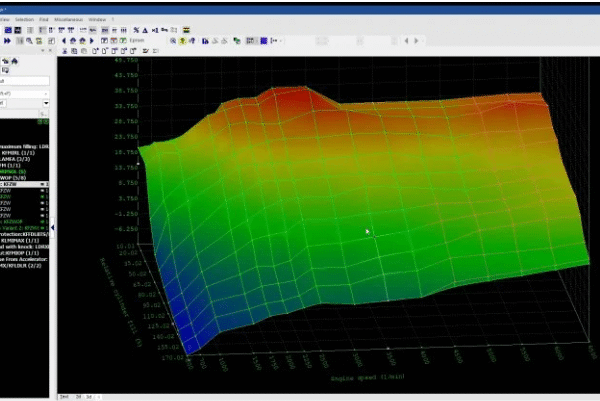Image resolution: width=600 pixels, height=401 pixels.
Task: Click the 3d view tab at bottom
Action: tap(88, 397)
